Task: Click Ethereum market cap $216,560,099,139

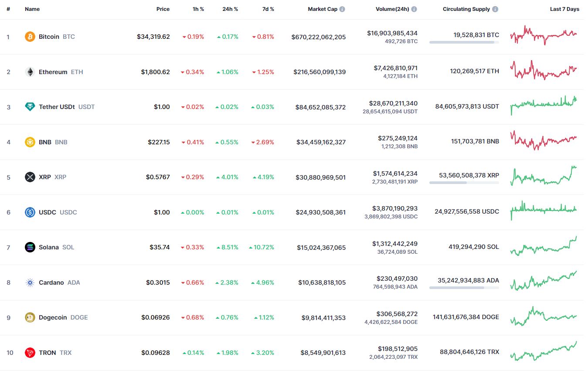Action: point(319,72)
